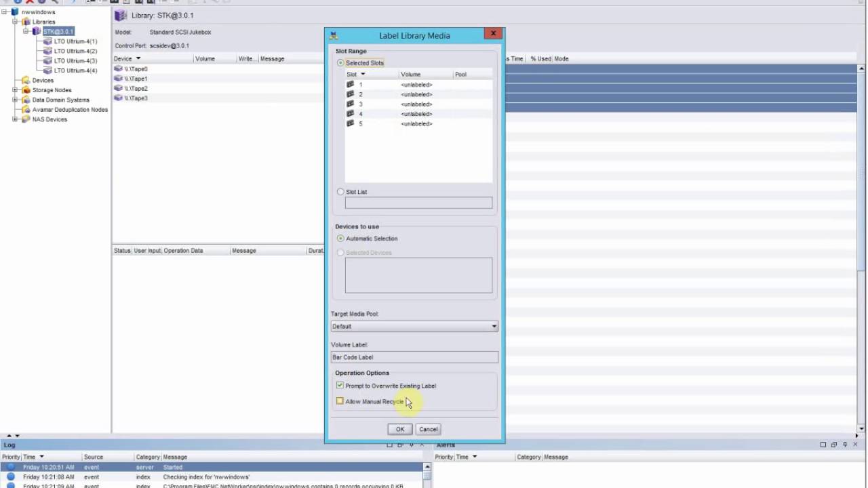The width and height of the screenshot is (868, 488).
Task: Click the Storage Nodes folder icon
Action: pyautogui.click(x=26, y=90)
